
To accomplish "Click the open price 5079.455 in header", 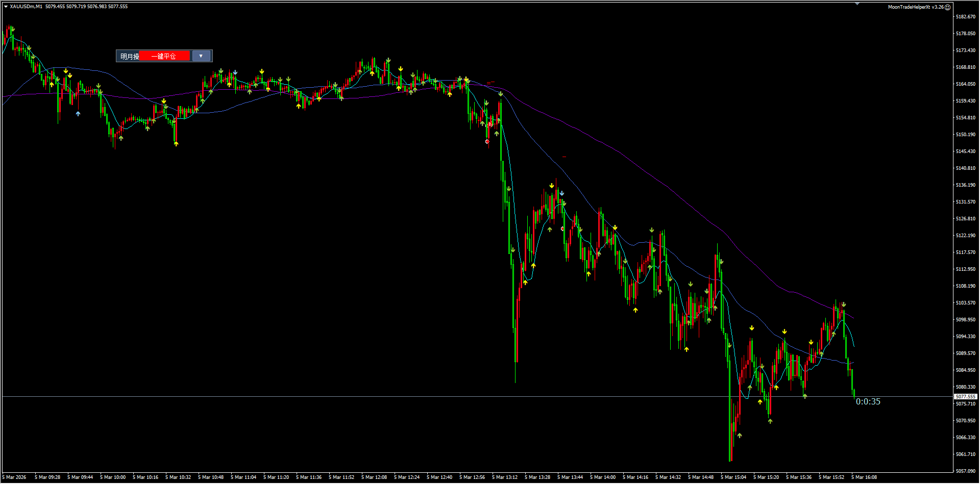I will pos(55,7).
